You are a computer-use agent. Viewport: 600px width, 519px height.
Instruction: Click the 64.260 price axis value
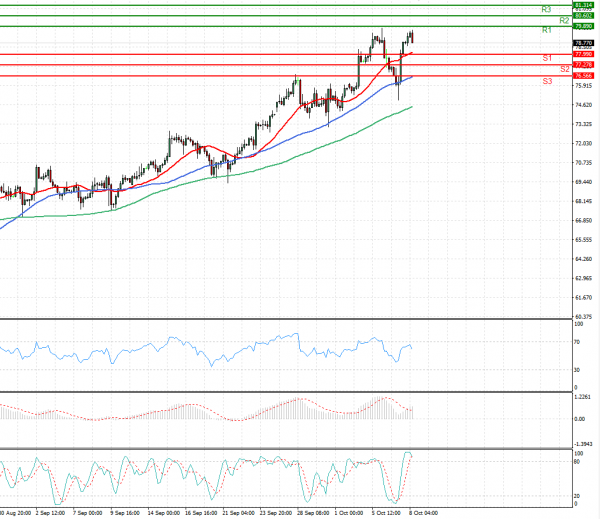(584, 259)
